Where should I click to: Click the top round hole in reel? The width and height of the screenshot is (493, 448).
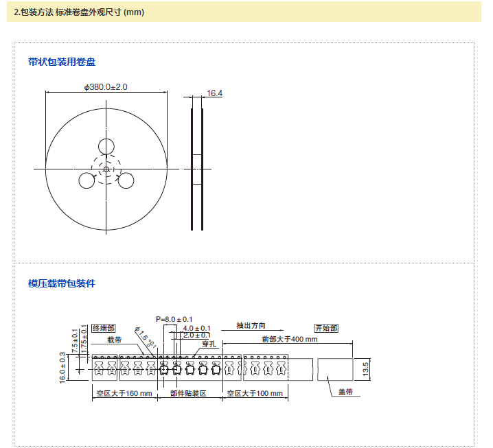pyautogui.click(x=106, y=146)
